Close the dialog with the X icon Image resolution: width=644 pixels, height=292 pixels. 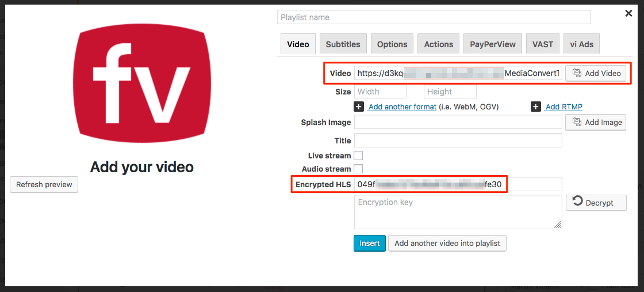[x=628, y=14]
